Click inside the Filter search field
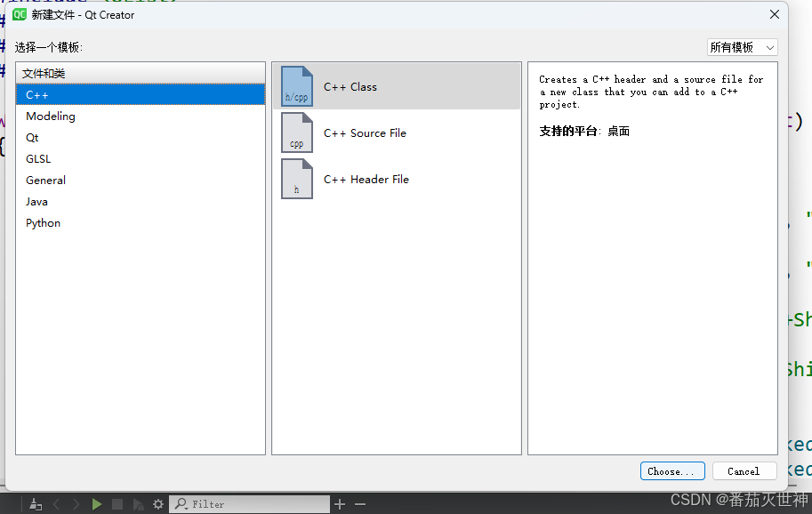The height and width of the screenshot is (514, 812). coord(249,503)
